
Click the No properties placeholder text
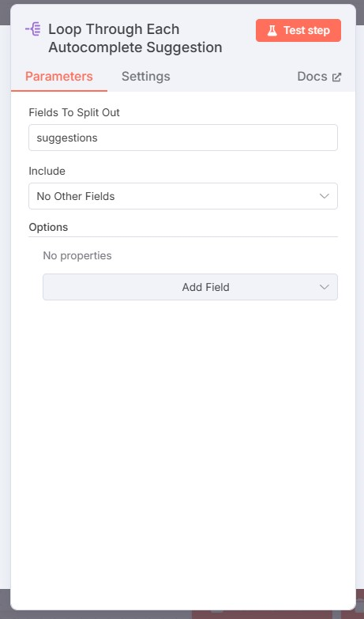(77, 255)
